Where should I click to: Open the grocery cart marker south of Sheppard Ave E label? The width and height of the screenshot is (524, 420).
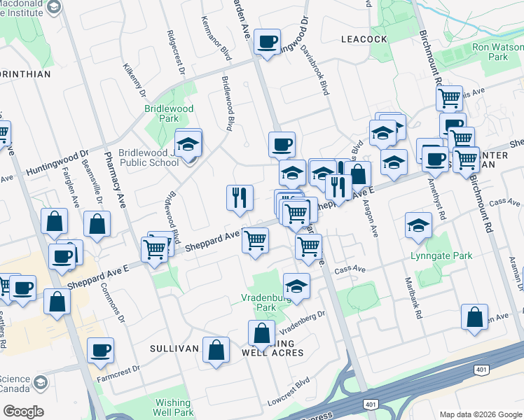(x=255, y=243)
